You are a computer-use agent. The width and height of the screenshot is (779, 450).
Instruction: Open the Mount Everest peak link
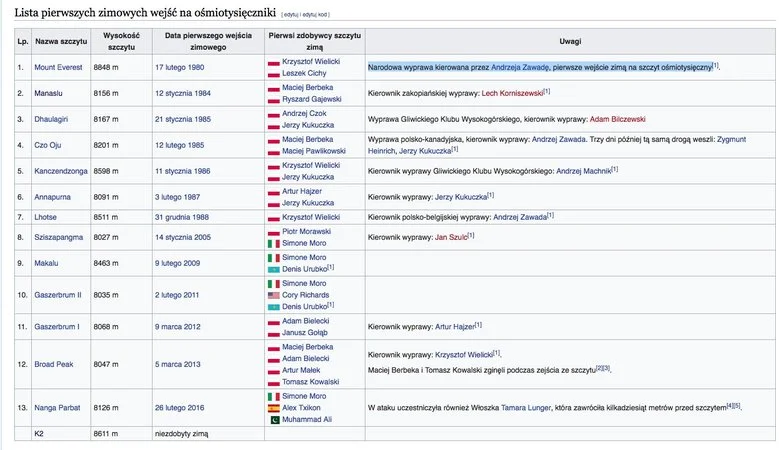click(58, 67)
